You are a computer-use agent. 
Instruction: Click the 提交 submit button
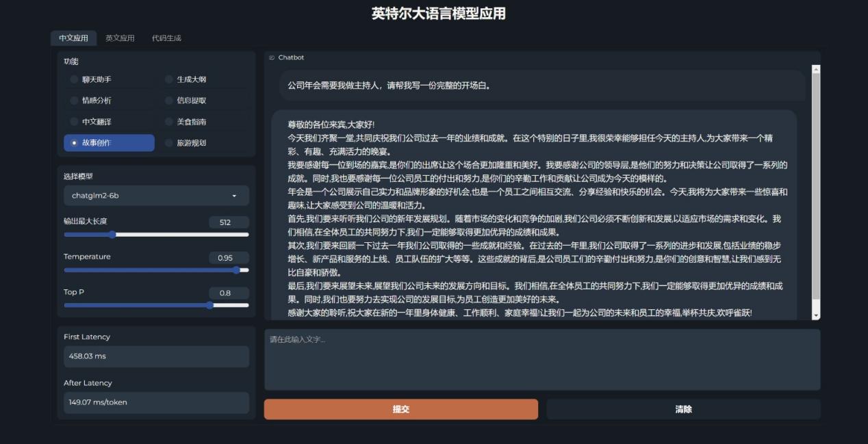coord(400,408)
